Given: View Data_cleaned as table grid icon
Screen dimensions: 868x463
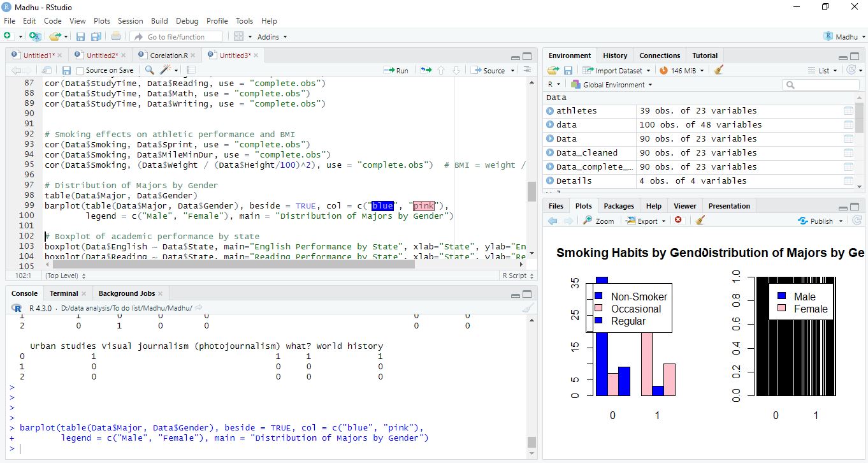Looking at the screenshot, I should 848,153.
